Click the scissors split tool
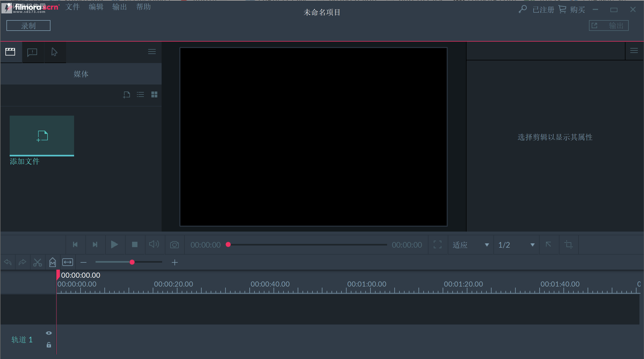This screenshot has width=644, height=359. tap(38, 262)
